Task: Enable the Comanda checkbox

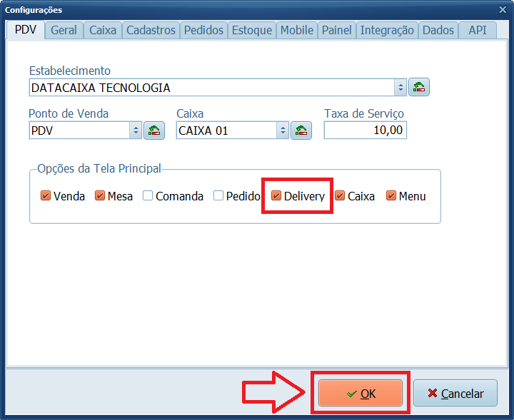Action: (x=148, y=196)
